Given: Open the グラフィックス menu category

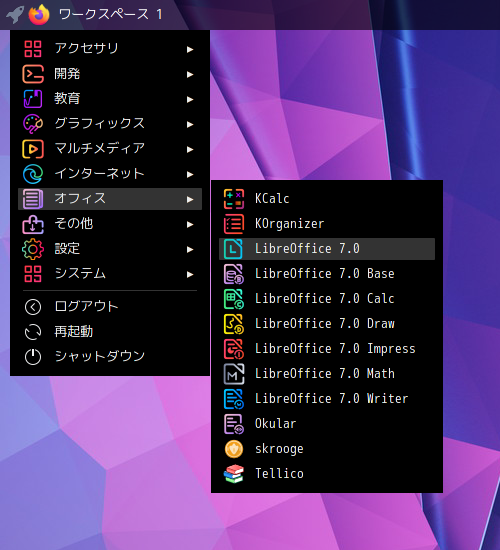Looking at the screenshot, I should click(110, 124).
